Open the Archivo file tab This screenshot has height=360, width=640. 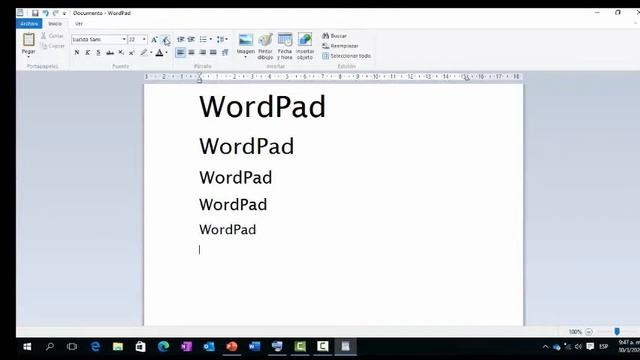point(29,24)
